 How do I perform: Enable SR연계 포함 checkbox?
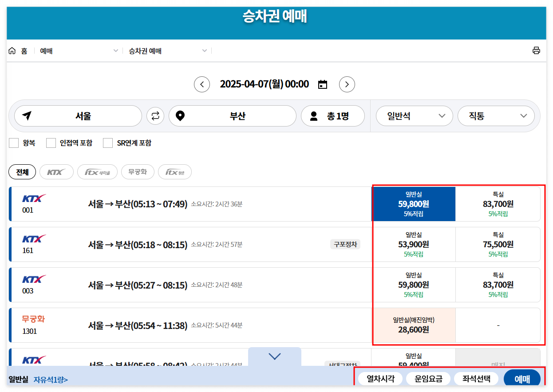coord(108,143)
